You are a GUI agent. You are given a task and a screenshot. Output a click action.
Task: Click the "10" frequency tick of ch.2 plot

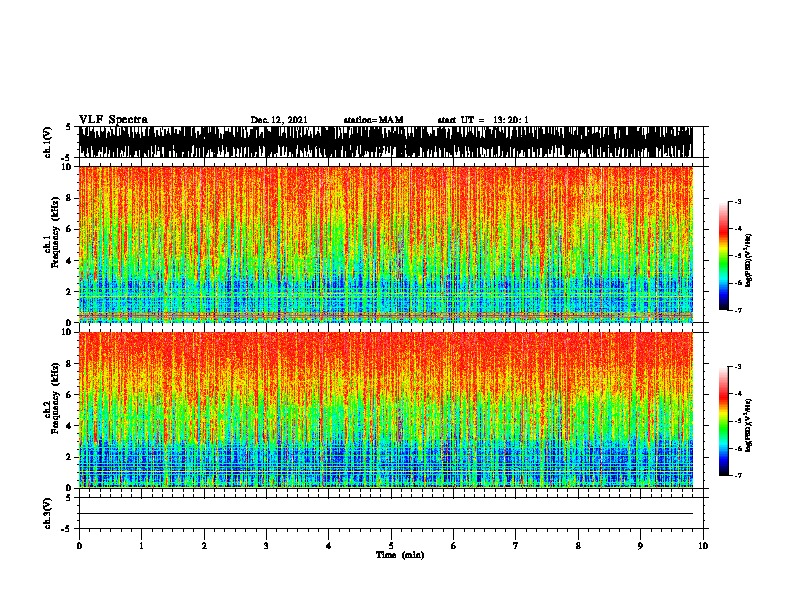click(x=69, y=332)
